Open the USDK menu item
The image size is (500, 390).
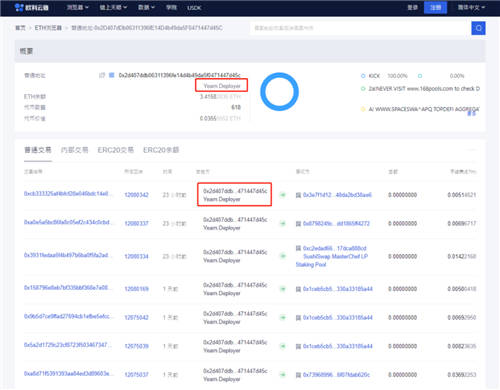click(x=194, y=8)
